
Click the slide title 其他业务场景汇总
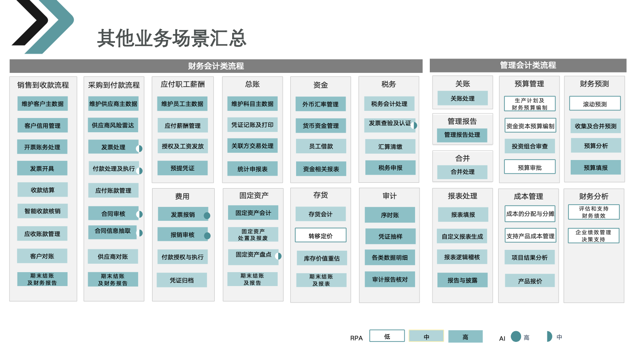click(172, 38)
